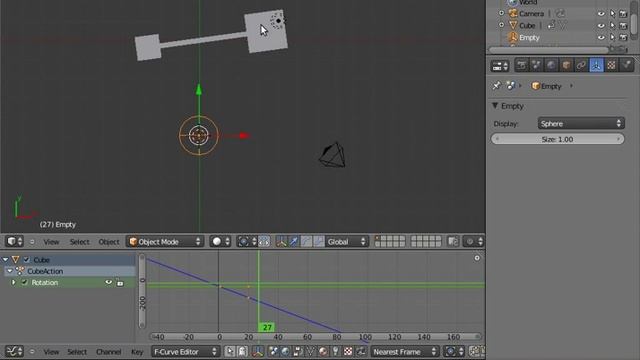Open the Graph editor type selector
640x360 pixels.
(x=14, y=351)
